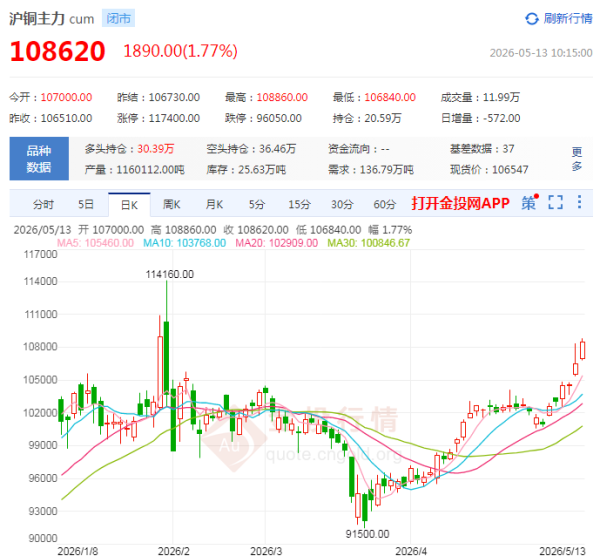Viewport: 600px width, 556px height.
Task: Switch to the 5日 tab
Action: (x=86, y=204)
